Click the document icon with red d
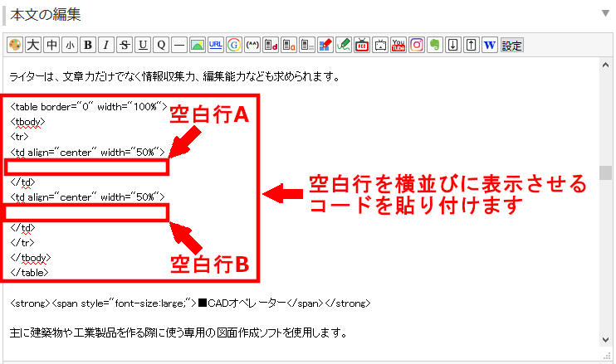The height and width of the screenshot is (364, 616). [271, 45]
